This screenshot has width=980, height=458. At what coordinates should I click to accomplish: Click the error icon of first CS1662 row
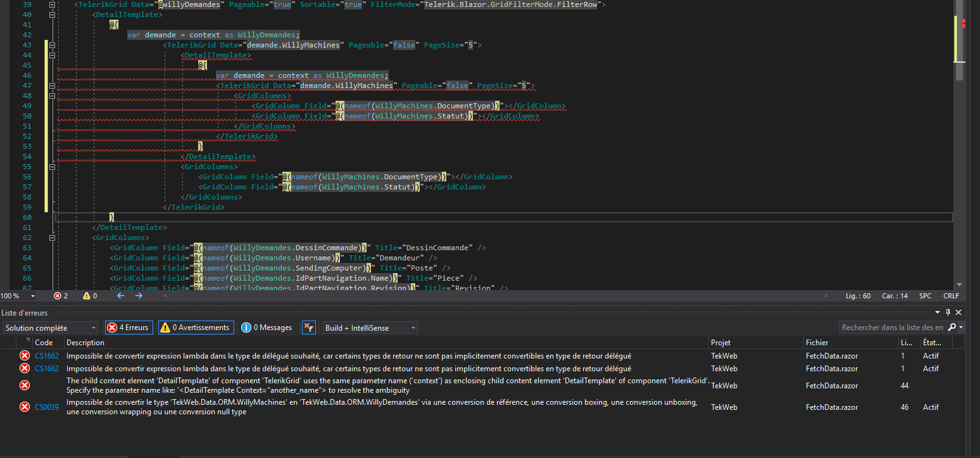[x=25, y=356]
